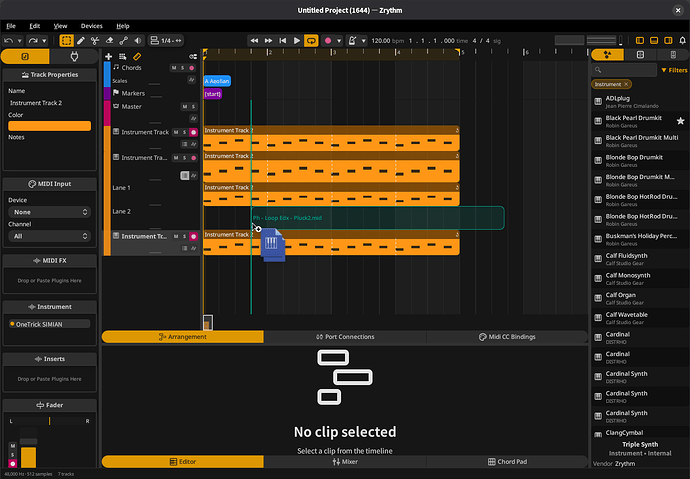Click the rewind transport button
This screenshot has width=690, height=479.
254,40
